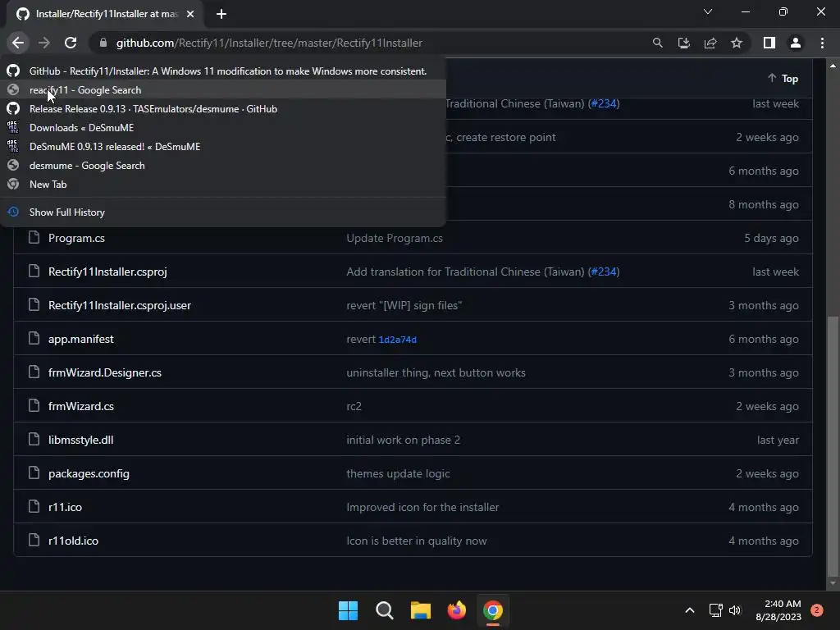This screenshot has width=840, height=630.
Task: Click Chrome icon in taskbar
Action: tap(493, 610)
